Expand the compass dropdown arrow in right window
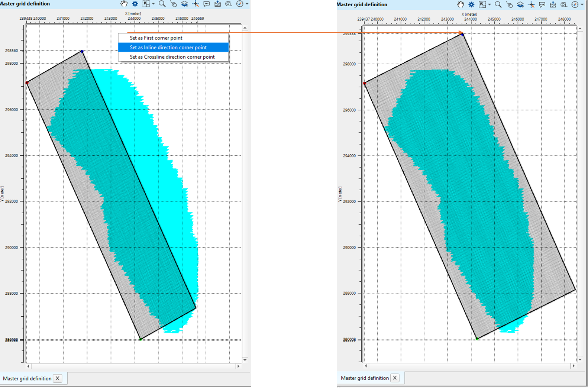Image resolution: width=588 pixels, height=388 pixels. [x=582, y=4]
